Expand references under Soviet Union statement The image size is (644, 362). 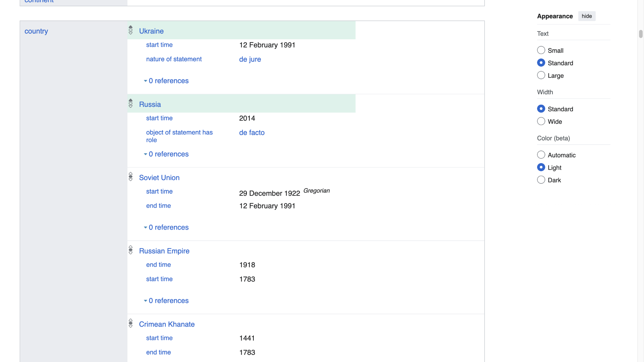tap(166, 227)
